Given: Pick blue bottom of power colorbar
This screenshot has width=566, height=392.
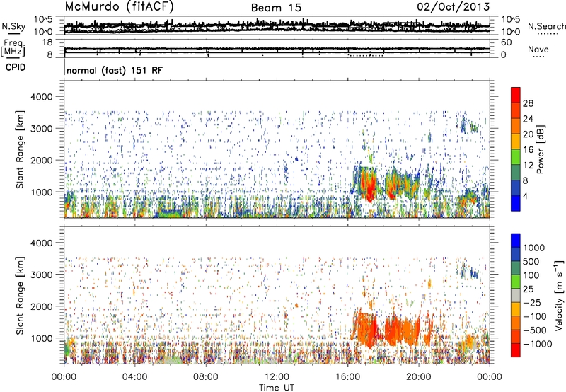Looking at the screenshot, I should [516, 203].
